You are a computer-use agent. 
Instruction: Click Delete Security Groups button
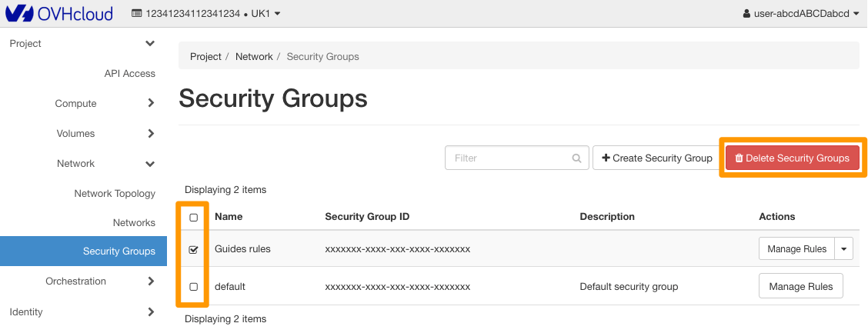click(x=792, y=158)
